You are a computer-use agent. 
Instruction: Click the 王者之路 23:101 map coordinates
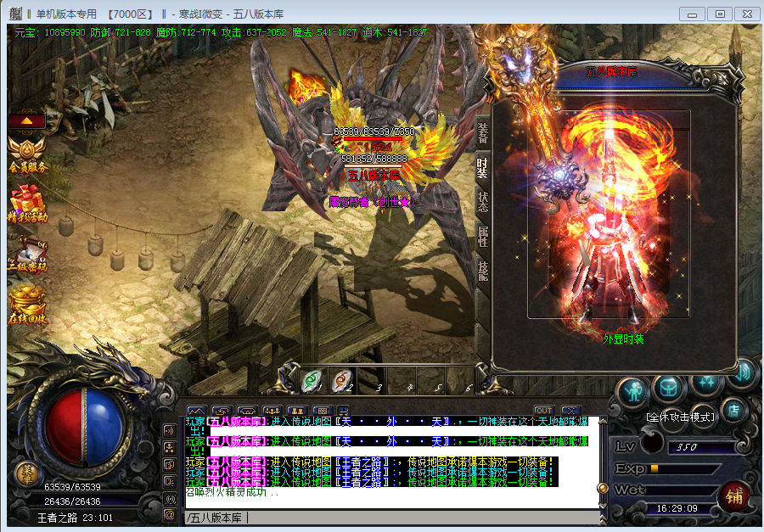(x=75, y=518)
